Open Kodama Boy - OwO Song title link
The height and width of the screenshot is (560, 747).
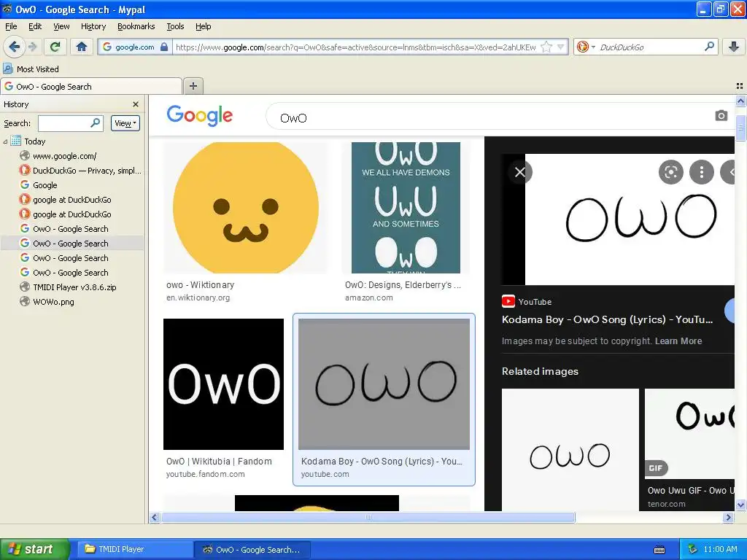608,319
